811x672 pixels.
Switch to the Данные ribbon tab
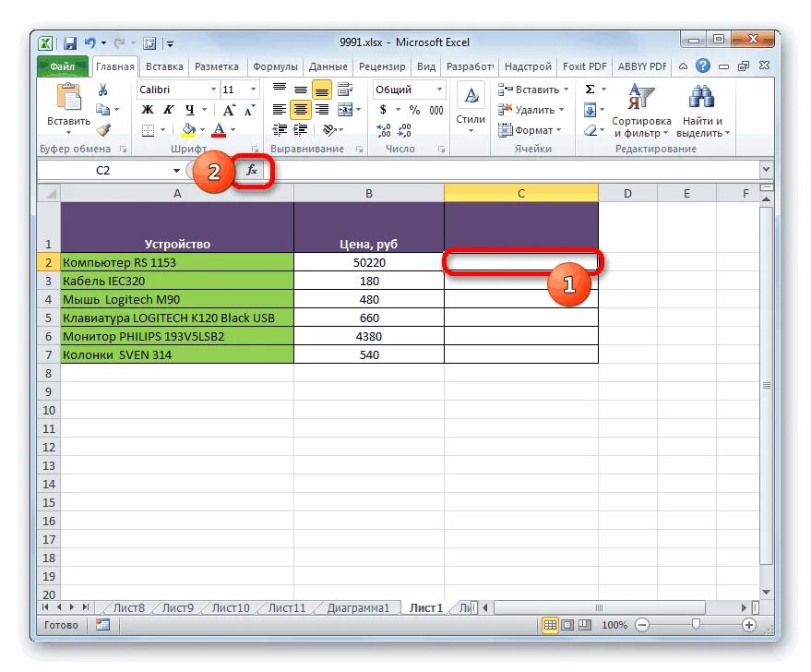(x=328, y=66)
